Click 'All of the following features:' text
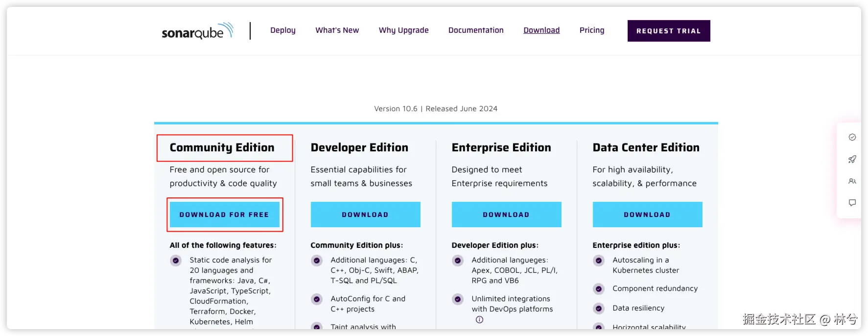The image size is (868, 336). pos(223,245)
